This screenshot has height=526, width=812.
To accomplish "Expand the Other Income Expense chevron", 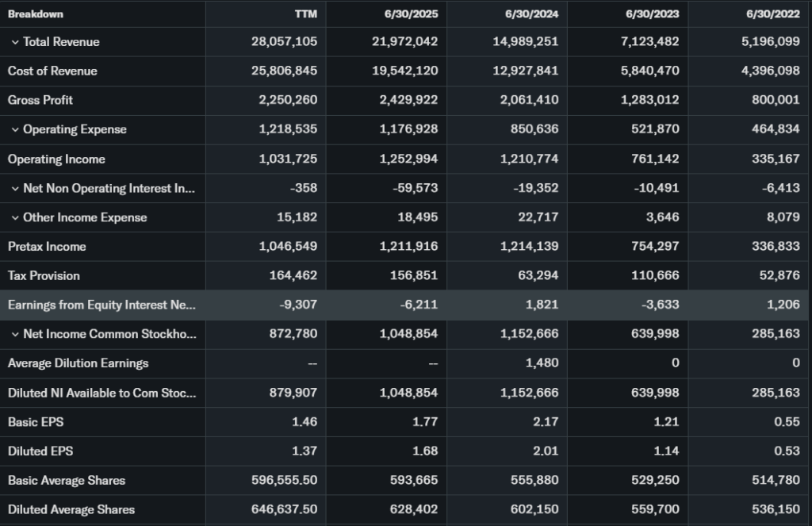I will coord(15,218).
